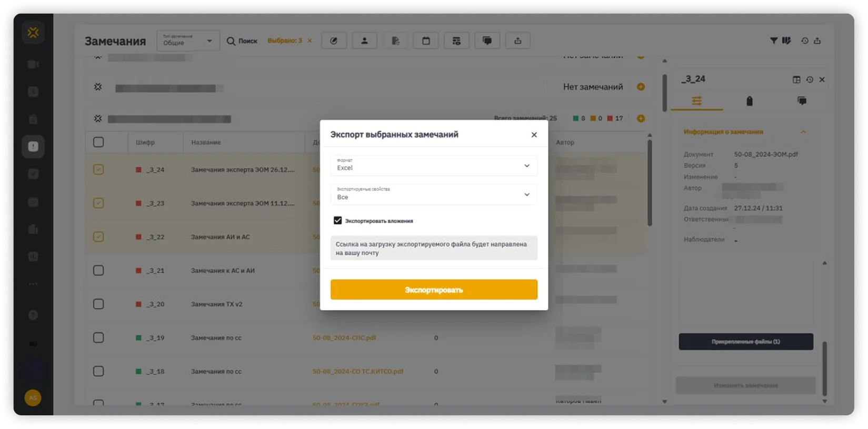Click the toolbar upload/export icon button
Image resolution: width=868 pixels, height=429 pixels.
point(517,41)
